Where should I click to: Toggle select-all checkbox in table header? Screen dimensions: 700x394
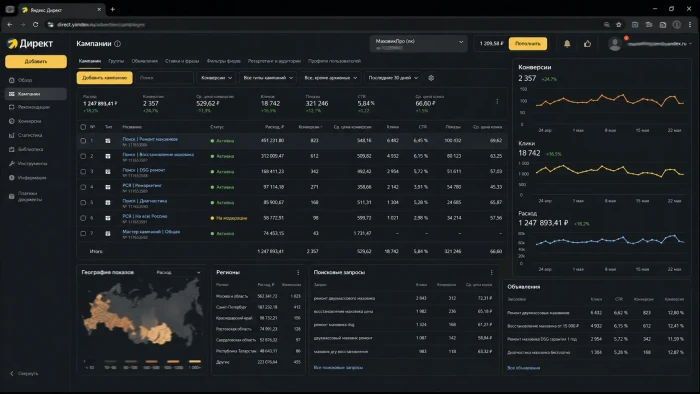click(83, 127)
